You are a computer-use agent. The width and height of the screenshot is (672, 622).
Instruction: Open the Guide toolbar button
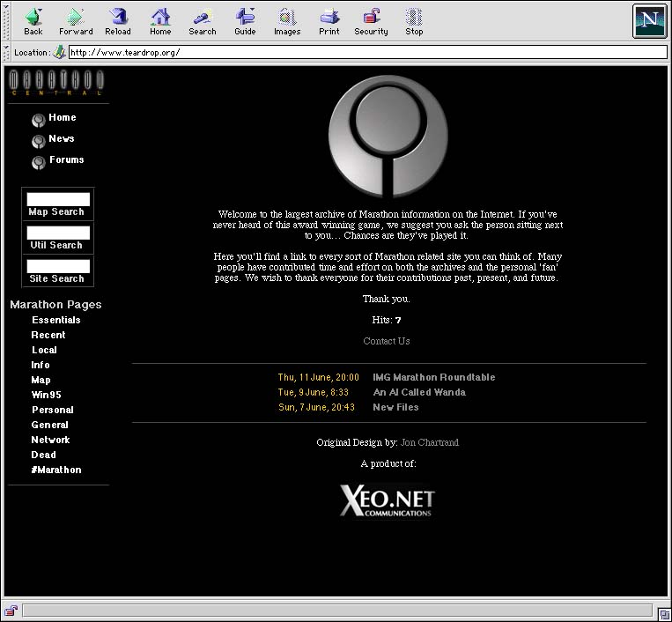tap(245, 21)
